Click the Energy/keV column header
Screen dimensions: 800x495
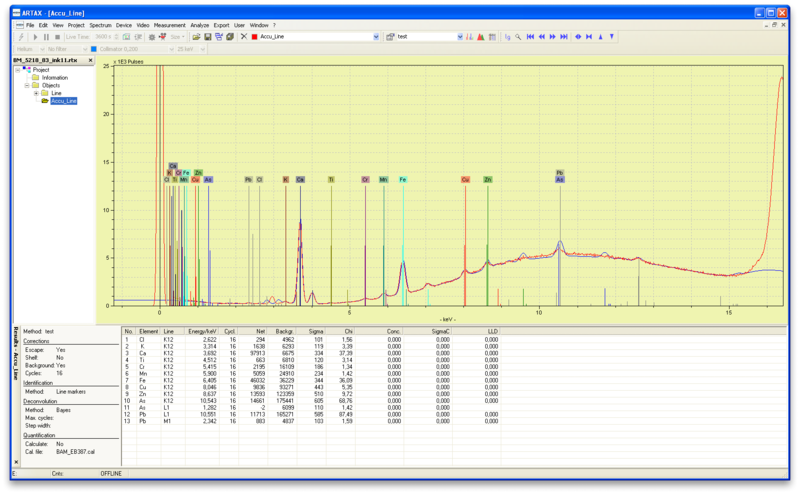[202, 331]
